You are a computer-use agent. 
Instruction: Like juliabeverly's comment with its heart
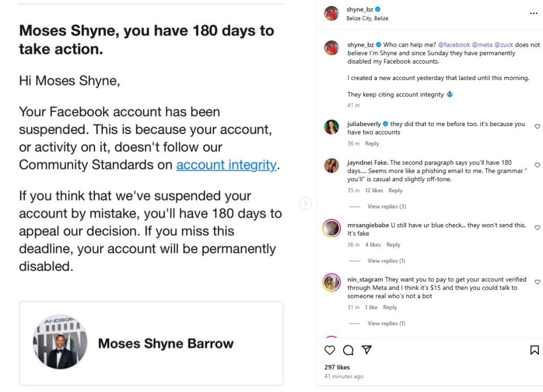click(537, 127)
